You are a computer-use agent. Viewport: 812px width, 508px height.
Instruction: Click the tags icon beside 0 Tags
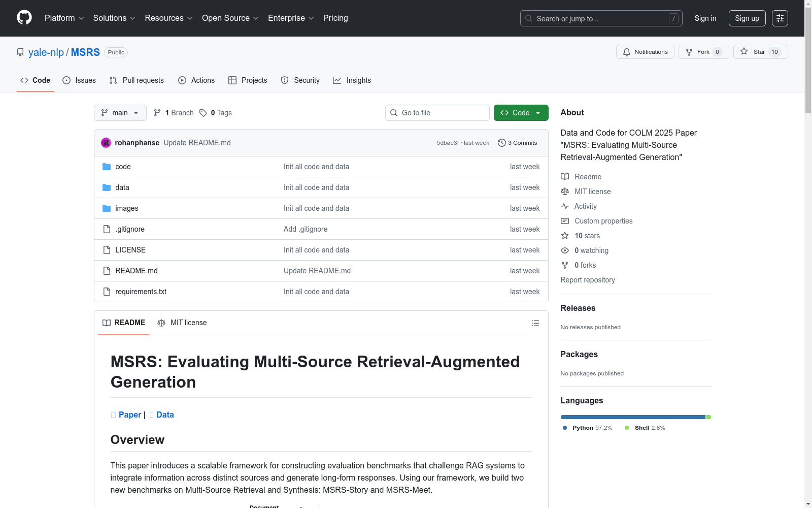[x=203, y=113]
